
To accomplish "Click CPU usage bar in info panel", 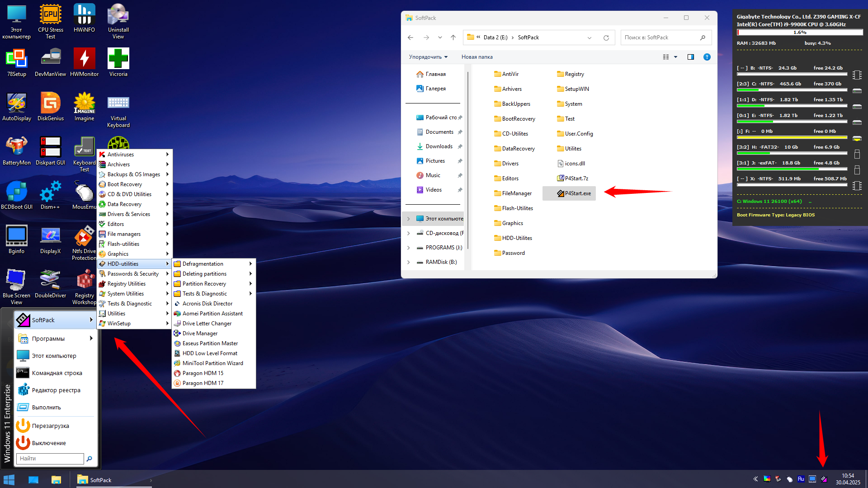I will coord(799,33).
